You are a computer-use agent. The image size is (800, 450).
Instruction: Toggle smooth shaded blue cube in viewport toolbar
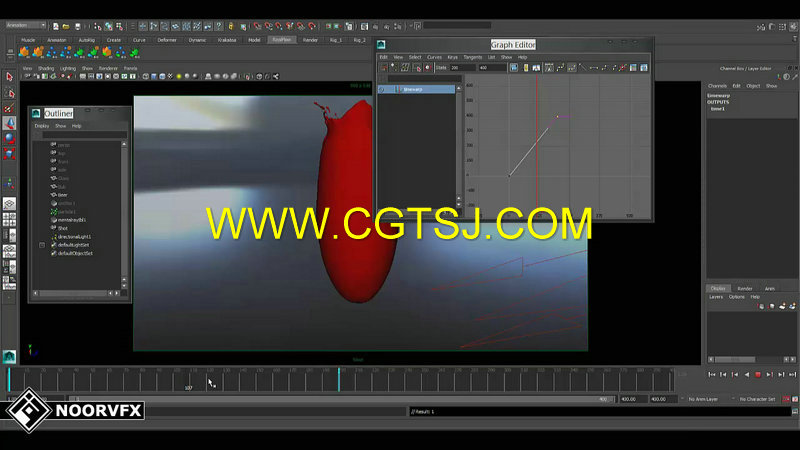154,77
